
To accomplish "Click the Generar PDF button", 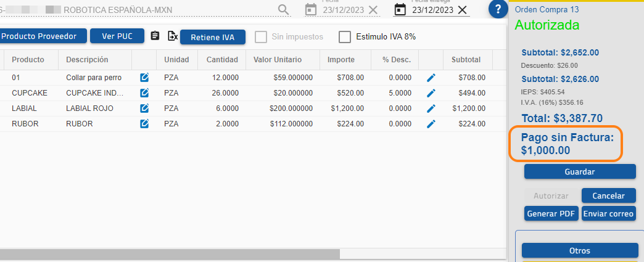I will (551, 214).
